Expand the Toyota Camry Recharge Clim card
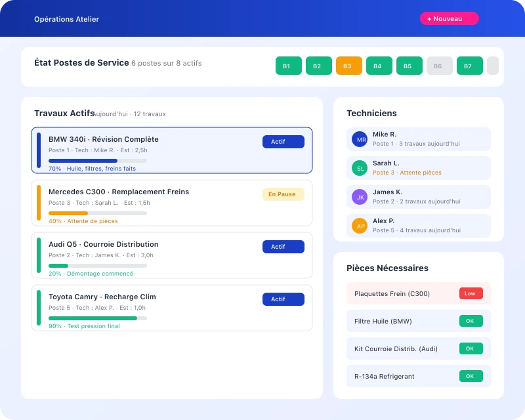525x420 pixels. coord(171,308)
